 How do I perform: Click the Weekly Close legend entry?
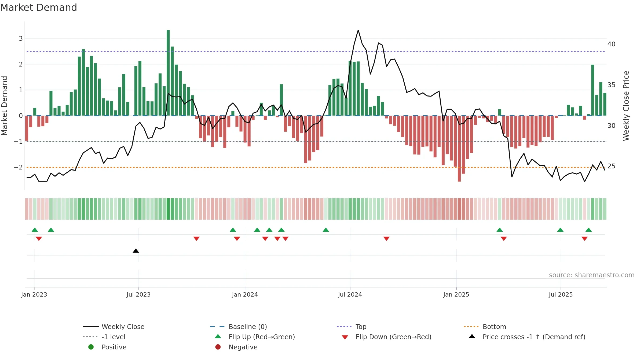[114, 327]
